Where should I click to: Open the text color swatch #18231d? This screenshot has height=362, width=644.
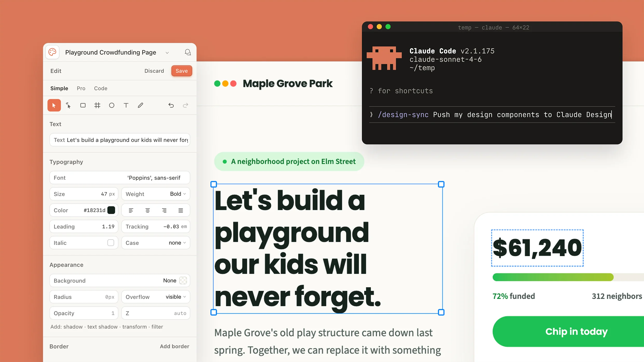click(111, 210)
